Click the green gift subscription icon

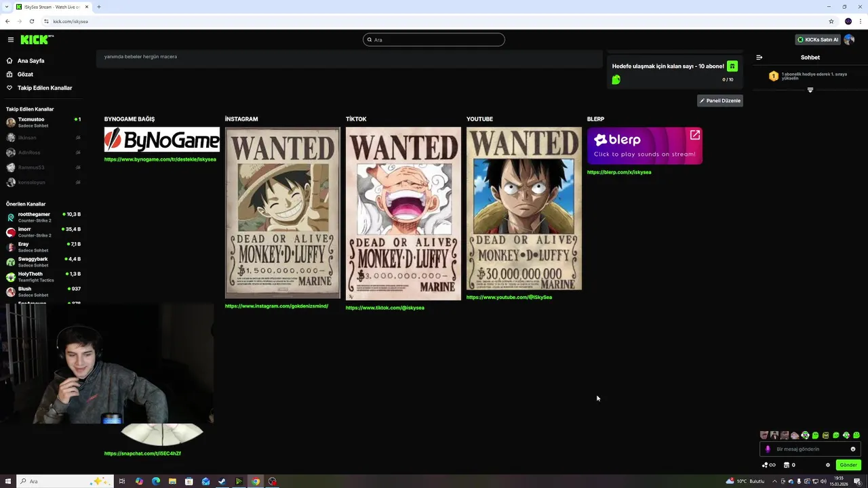(732, 66)
